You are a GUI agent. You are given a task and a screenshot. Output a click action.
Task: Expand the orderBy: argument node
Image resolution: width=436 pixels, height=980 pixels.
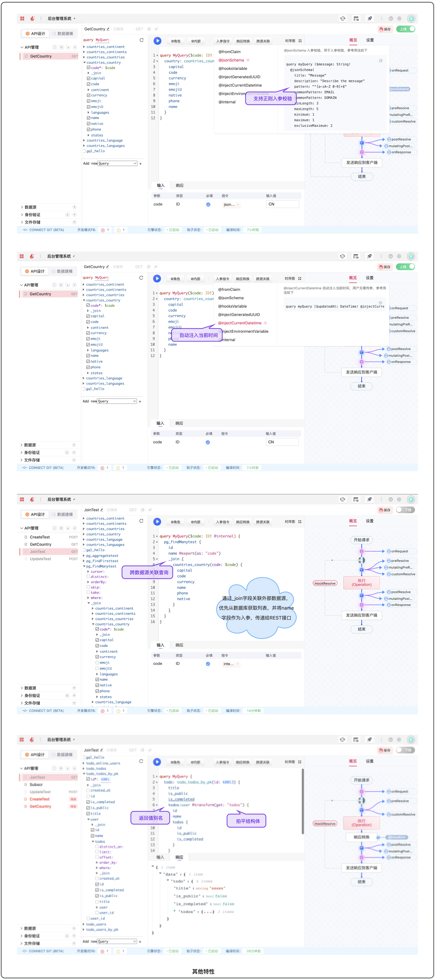[x=89, y=582]
